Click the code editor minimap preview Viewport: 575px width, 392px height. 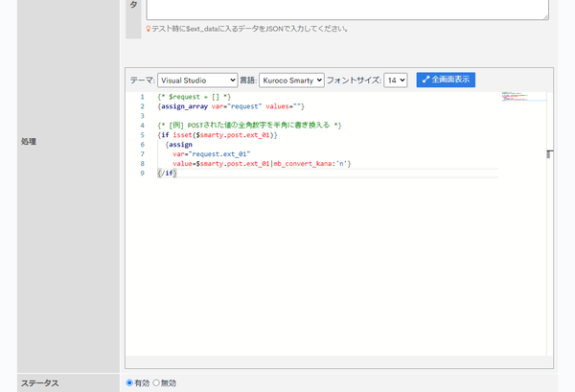523,97
